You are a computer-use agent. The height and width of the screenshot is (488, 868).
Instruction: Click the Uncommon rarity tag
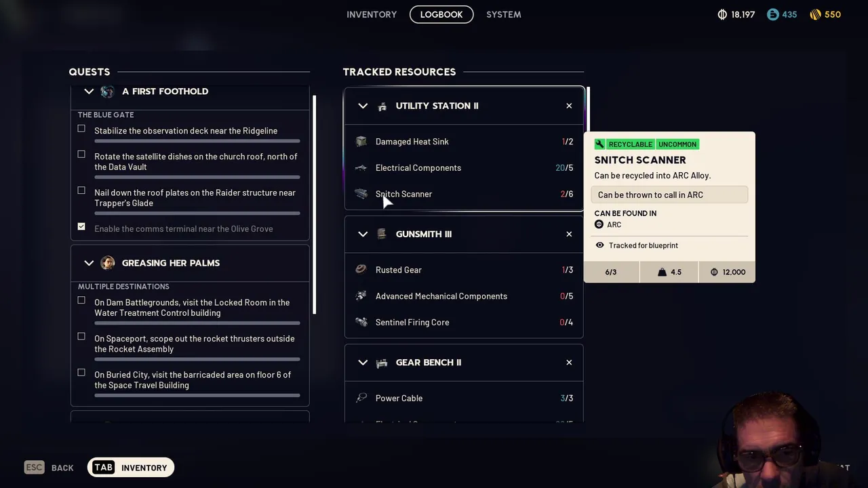coord(677,144)
